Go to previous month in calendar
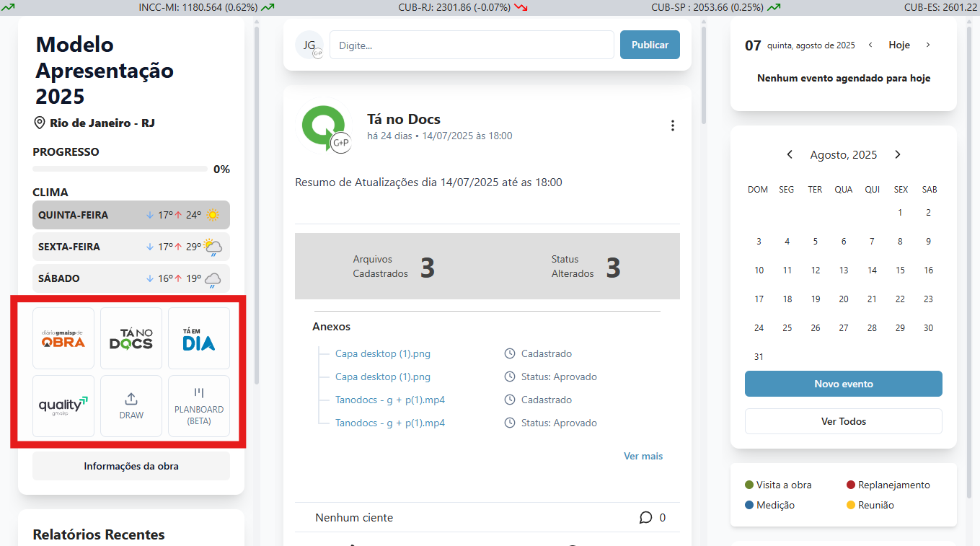Image resolution: width=980 pixels, height=546 pixels. pos(790,155)
